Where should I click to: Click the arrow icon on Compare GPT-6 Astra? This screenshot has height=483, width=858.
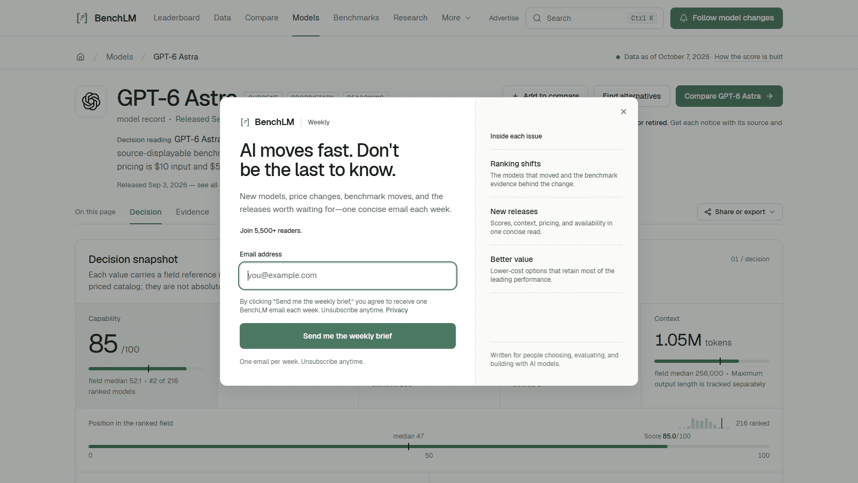[x=769, y=96]
